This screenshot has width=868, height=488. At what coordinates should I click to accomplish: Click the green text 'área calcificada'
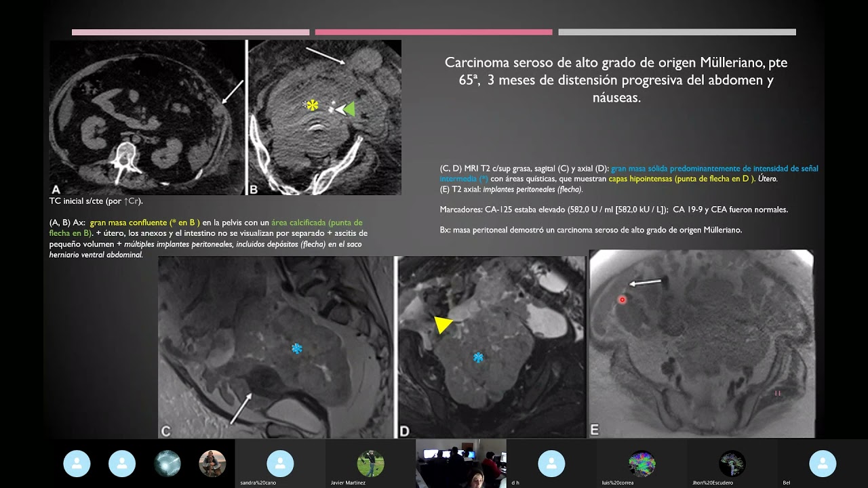coord(296,222)
